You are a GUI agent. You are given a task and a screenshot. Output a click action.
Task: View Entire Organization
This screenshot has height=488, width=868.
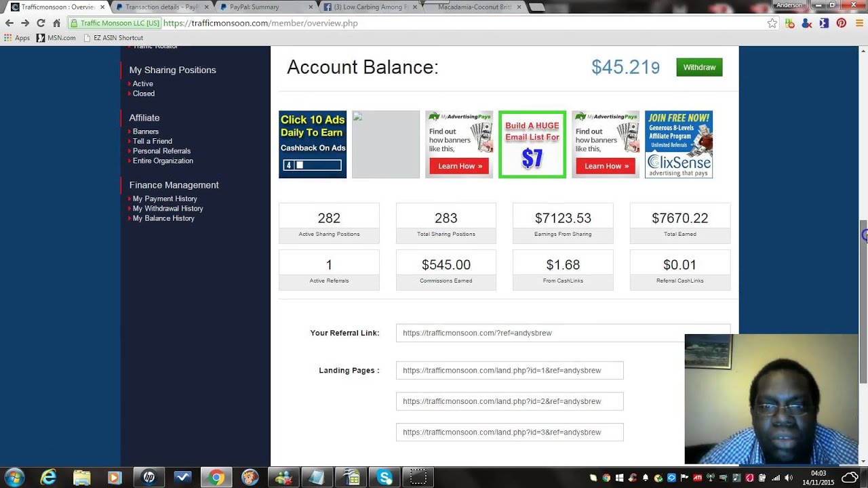[163, 161]
